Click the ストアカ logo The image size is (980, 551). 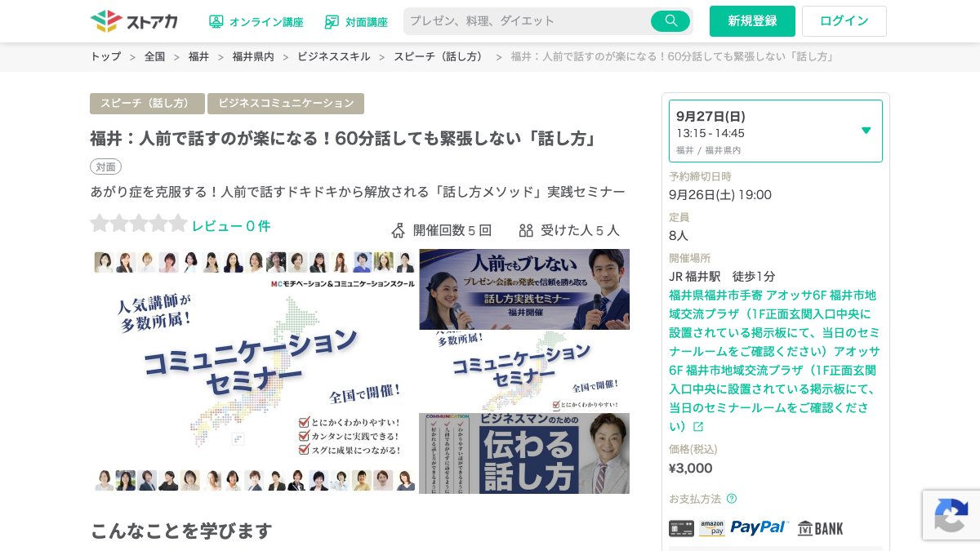click(x=133, y=21)
